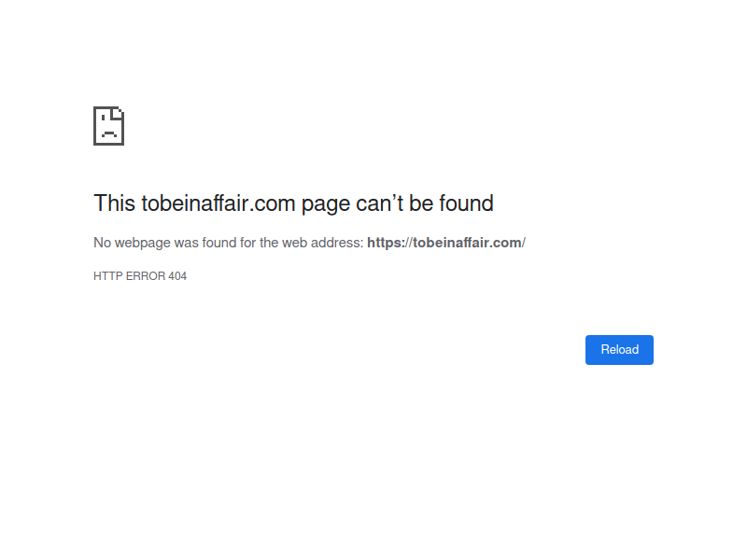The width and height of the screenshot is (747, 560).
Task: Click the word "page" in the heading
Action: click(x=325, y=203)
